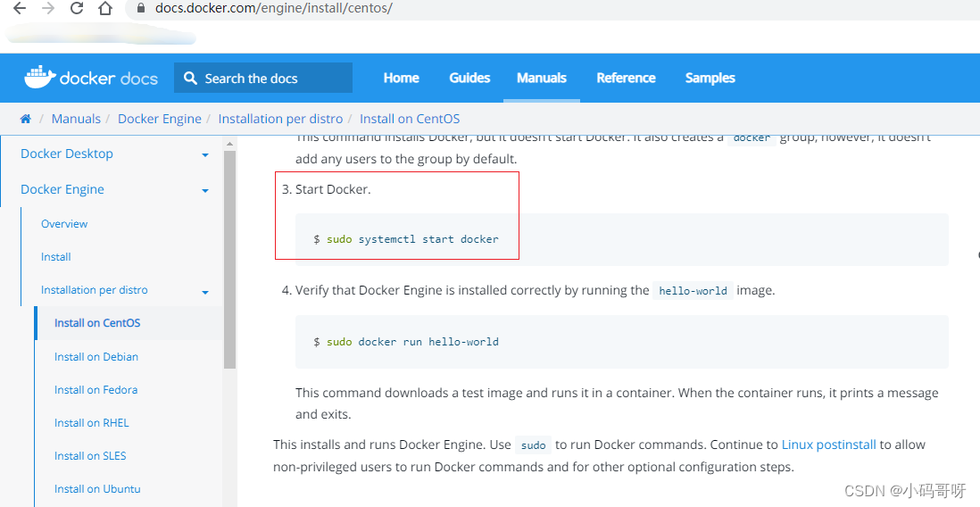
Task: Click the sidebar scrollbar thumb
Action: point(229,260)
